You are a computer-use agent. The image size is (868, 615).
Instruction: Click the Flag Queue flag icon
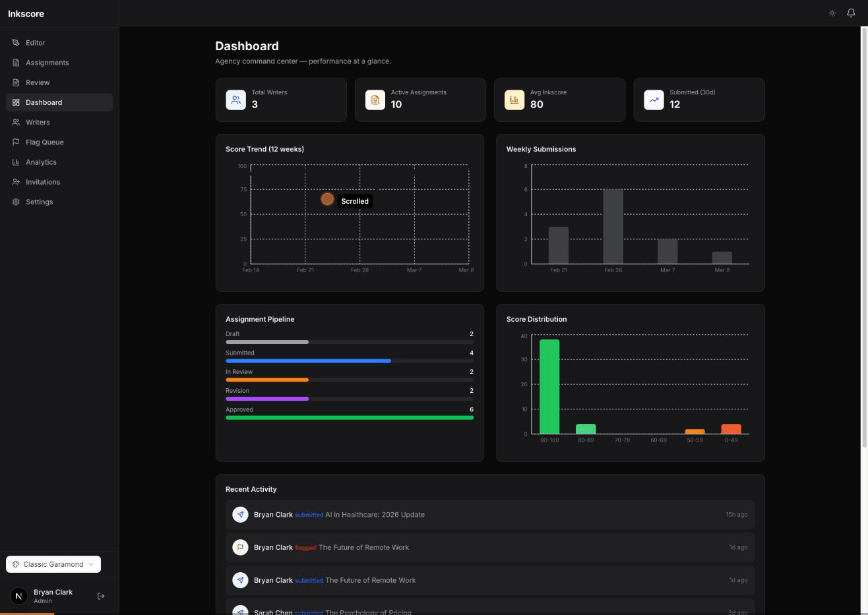coord(16,142)
